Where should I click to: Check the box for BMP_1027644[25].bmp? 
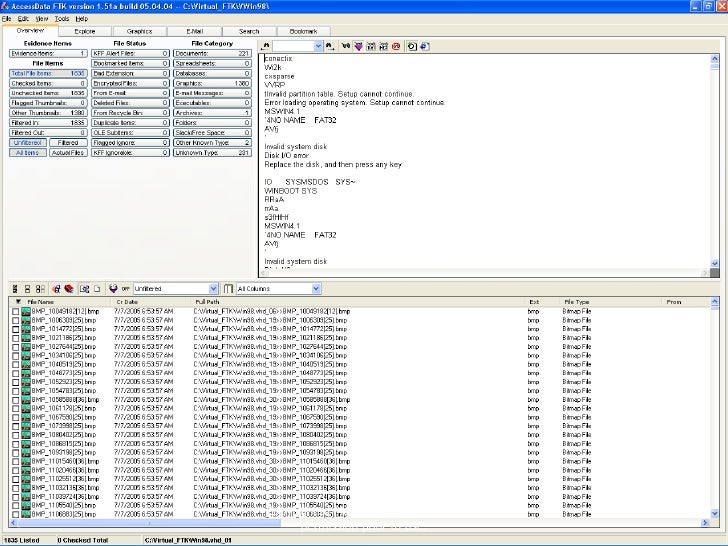(16, 347)
